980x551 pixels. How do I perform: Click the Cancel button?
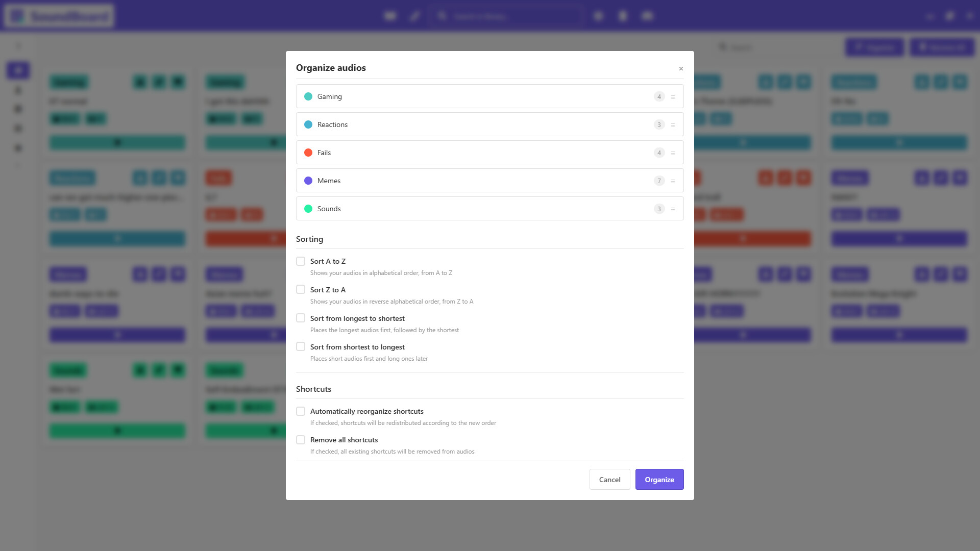[609, 479]
